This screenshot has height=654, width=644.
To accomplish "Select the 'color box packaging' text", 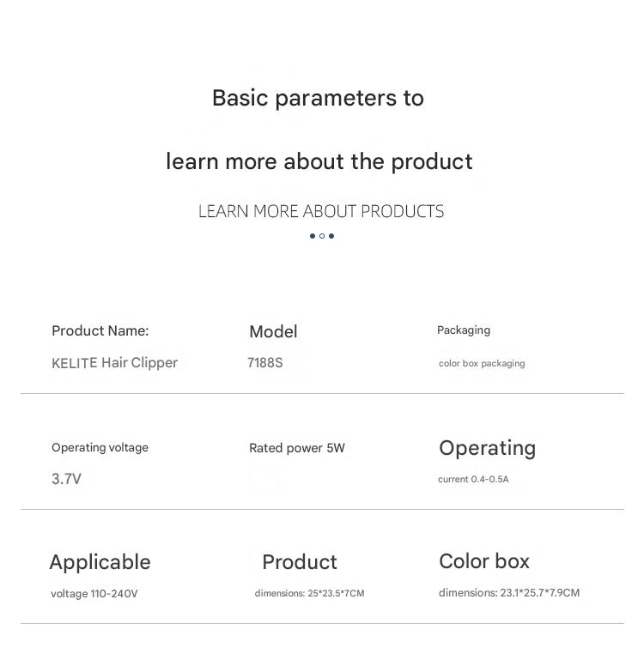I will (482, 364).
